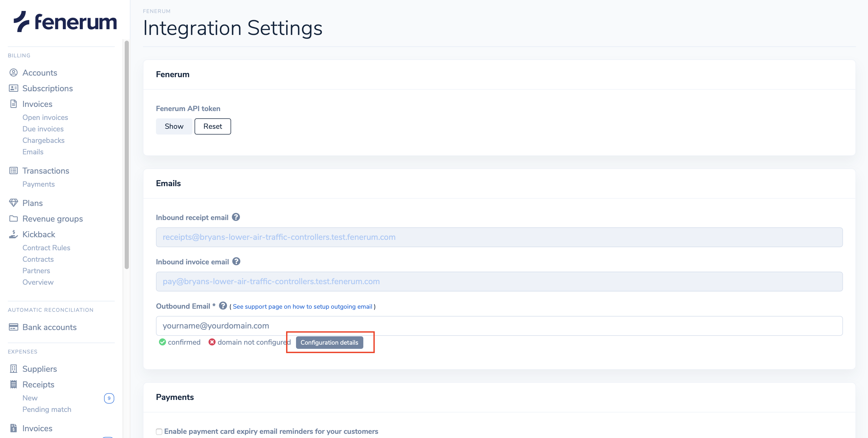Open Receipts in the sidebar
Screen dimensions: 868x438
pyautogui.click(x=38, y=385)
